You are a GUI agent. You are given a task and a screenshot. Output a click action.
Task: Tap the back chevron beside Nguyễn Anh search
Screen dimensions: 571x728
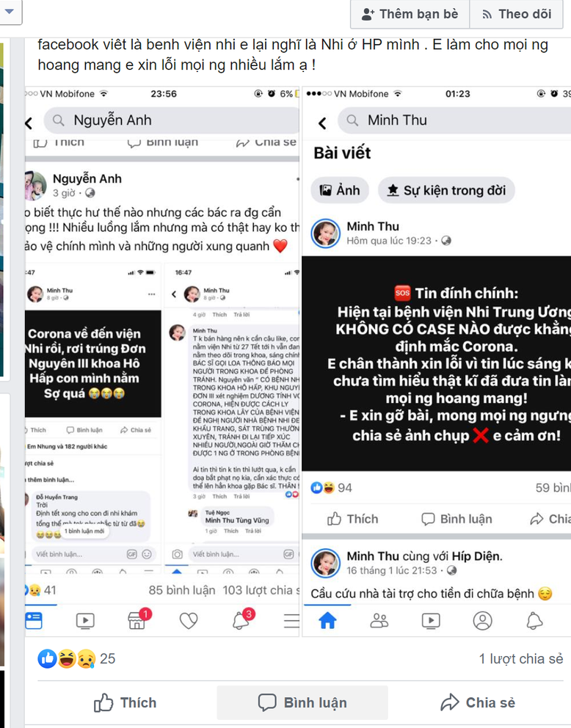tap(29, 123)
